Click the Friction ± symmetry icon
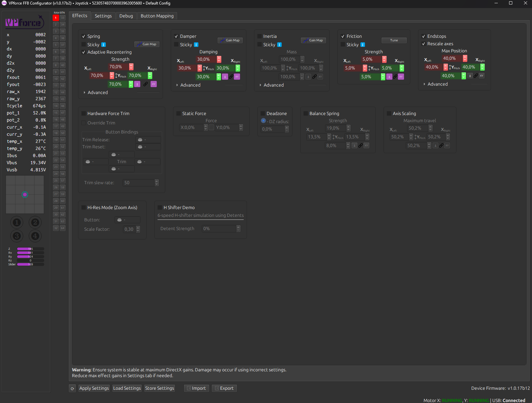 [389, 77]
